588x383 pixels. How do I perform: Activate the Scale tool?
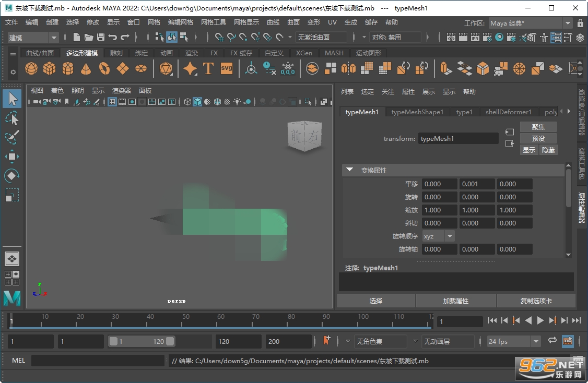coord(13,195)
